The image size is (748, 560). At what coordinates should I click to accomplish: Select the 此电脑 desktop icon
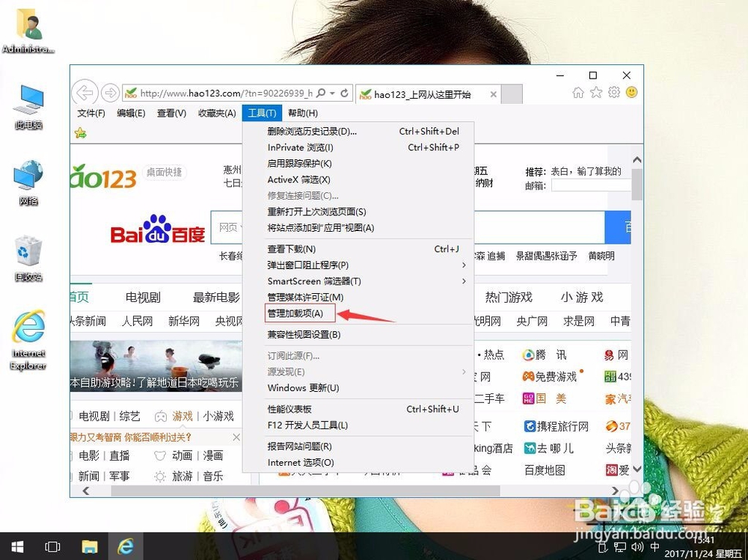click(28, 108)
